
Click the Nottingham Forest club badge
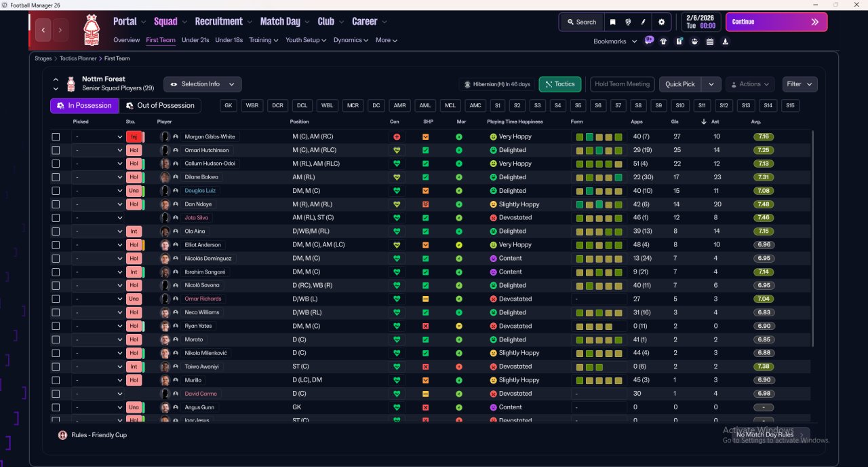pyautogui.click(x=91, y=30)
